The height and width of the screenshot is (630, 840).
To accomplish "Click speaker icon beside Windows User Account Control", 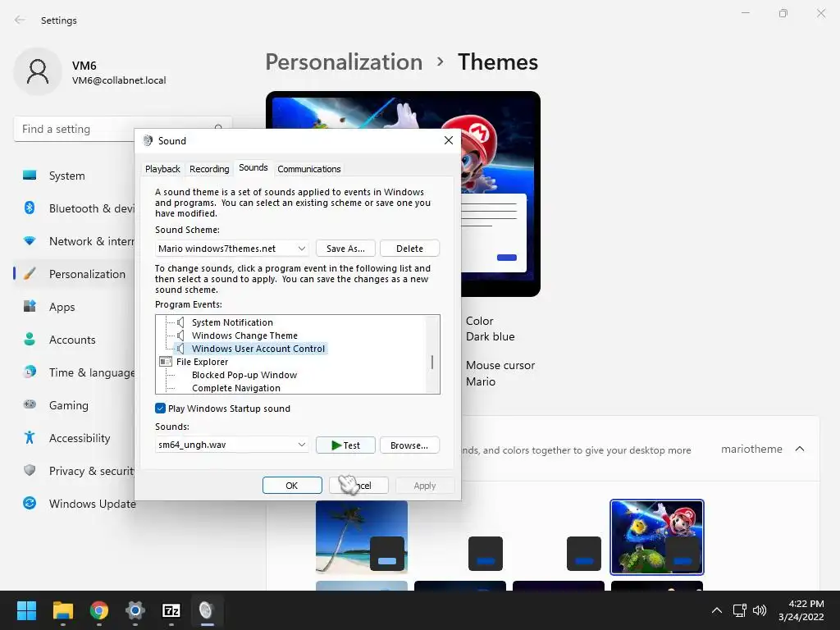I will [x=181, y=349].
